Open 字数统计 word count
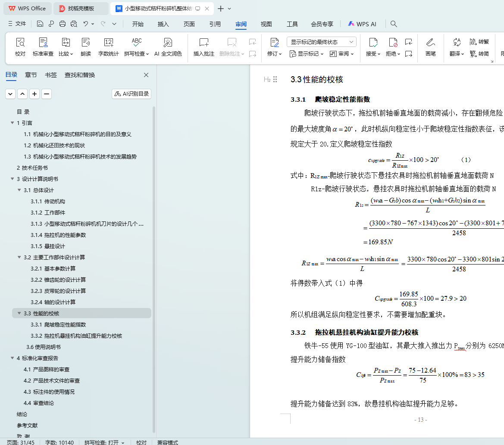 [x=108, y=47]
